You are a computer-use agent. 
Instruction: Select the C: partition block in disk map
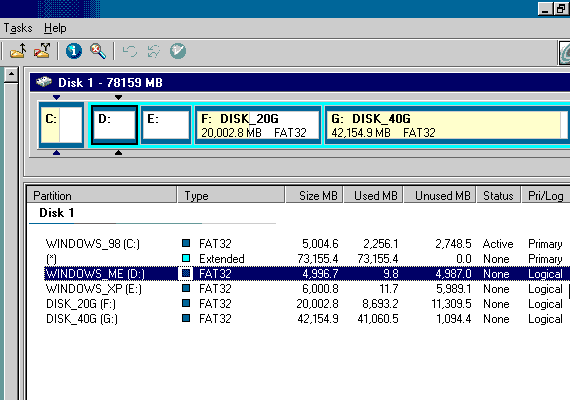point(61,125)
